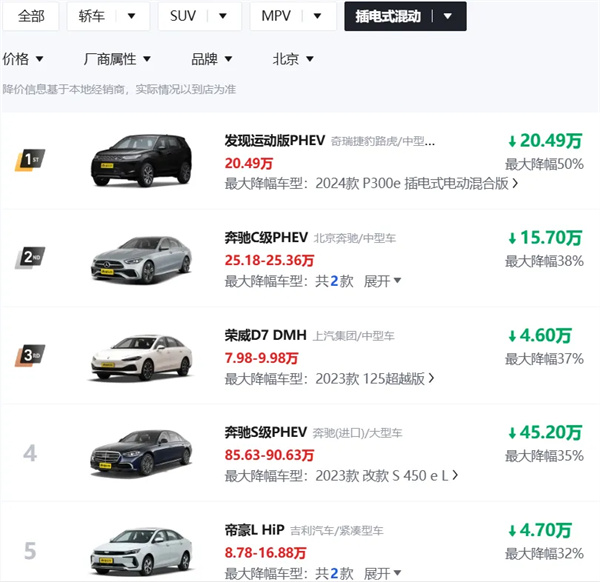Viewport: 600px width, 582px height.
Task: Open the 轿车 category dropdown
Action: (x=108, y=16)
